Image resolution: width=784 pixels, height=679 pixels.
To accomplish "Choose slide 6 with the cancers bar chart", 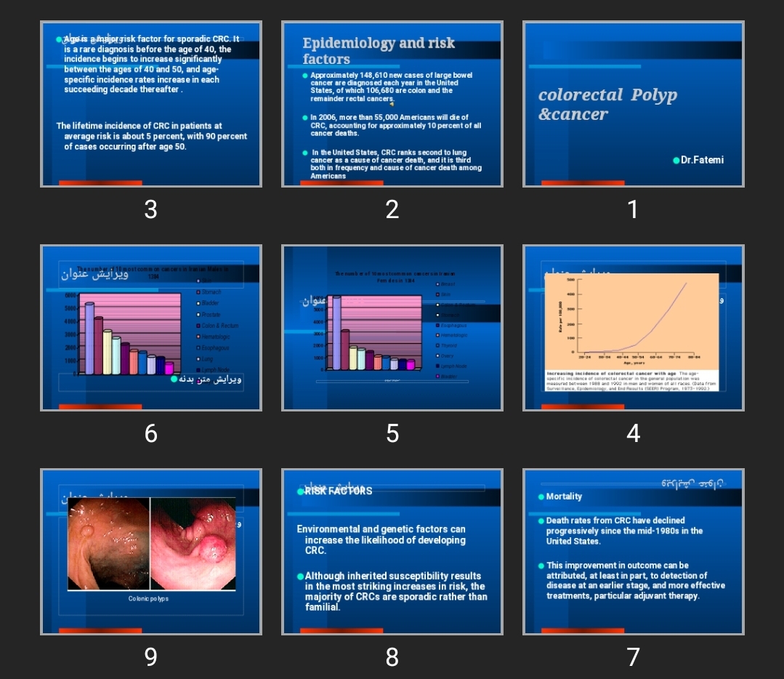I will pyautogui.click(x=150, y=328).
